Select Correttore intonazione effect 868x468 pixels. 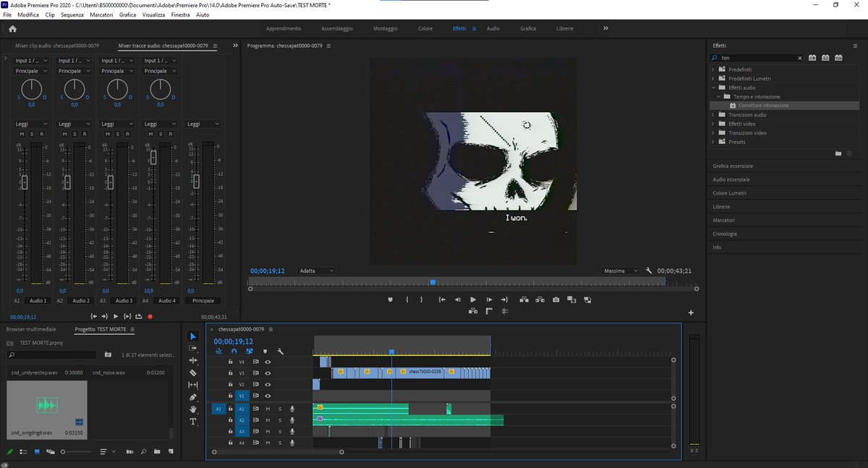(764, 106)
